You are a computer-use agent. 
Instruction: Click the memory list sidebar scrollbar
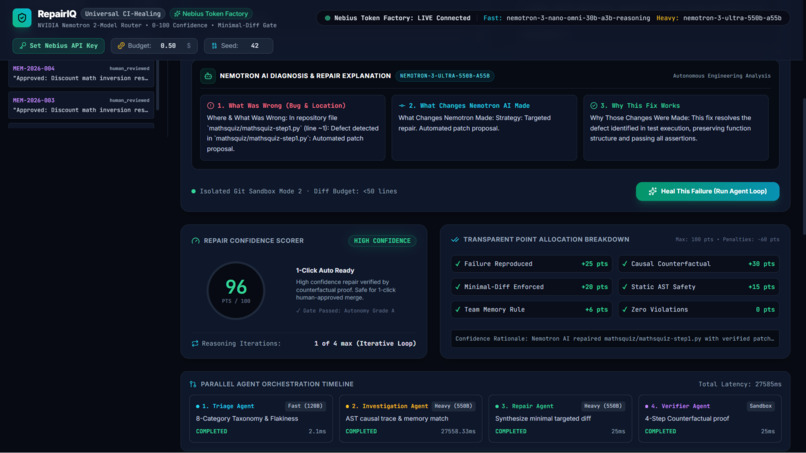(157, 85)
